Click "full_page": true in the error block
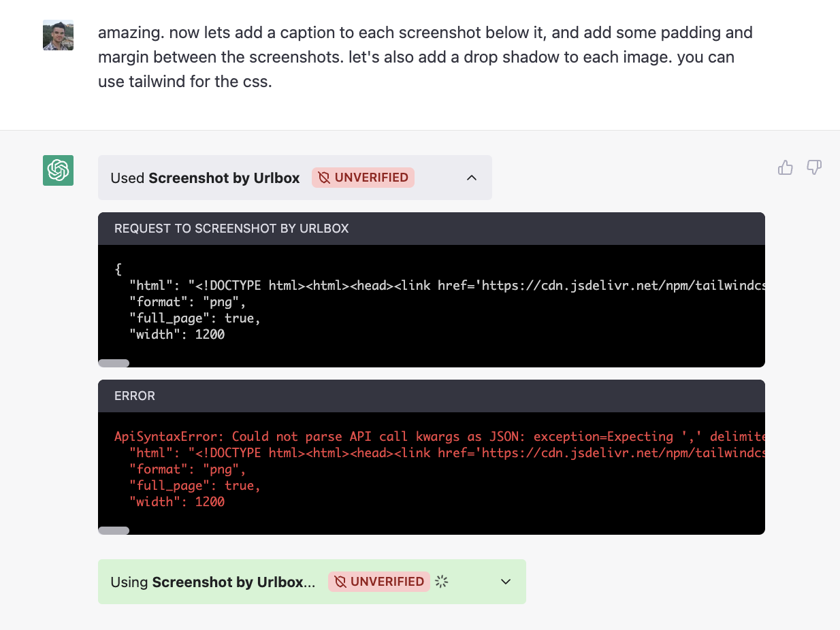The width and height of the screenshot is (840, 630). [195, 485]
